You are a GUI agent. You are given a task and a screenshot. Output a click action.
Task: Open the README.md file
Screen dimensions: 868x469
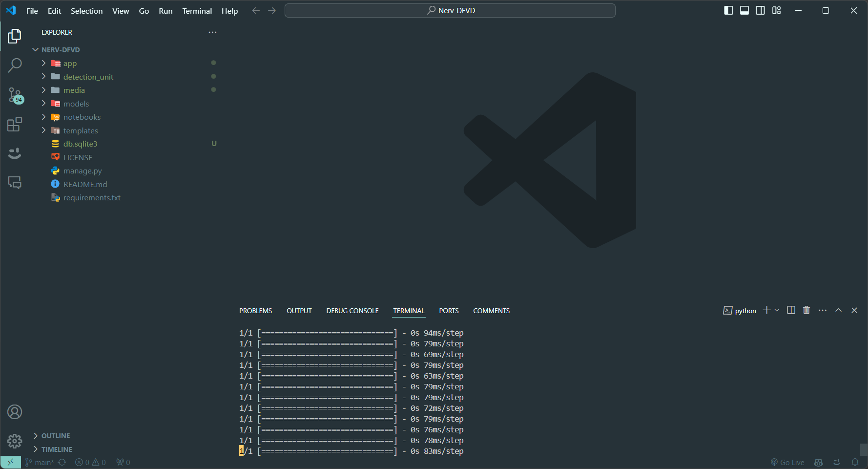coord(85,184)
